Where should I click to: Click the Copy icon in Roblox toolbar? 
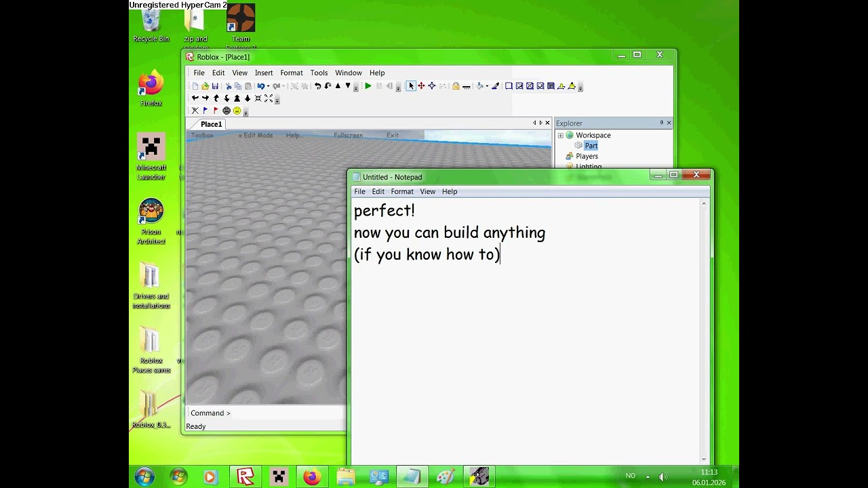(238, 86)
